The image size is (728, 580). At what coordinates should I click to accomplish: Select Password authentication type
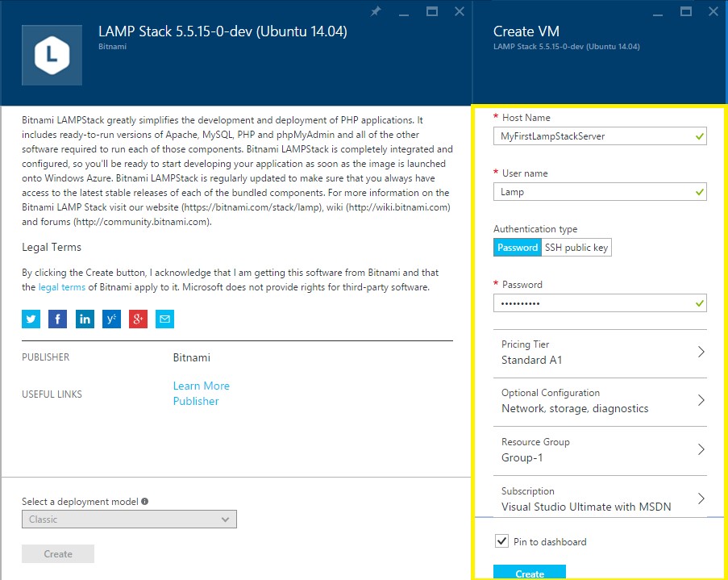coord(517,248)
